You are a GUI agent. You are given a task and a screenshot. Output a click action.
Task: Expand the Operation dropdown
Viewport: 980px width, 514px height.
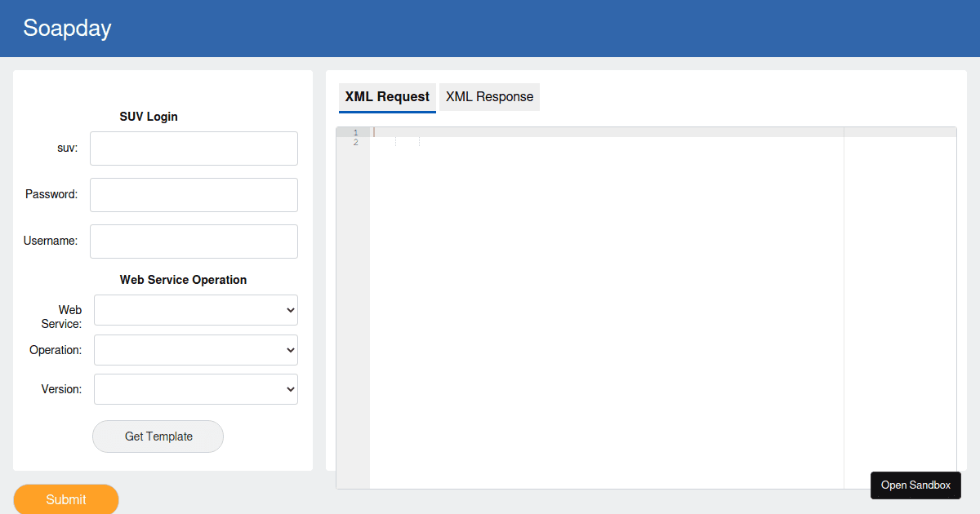coord(196,350)
